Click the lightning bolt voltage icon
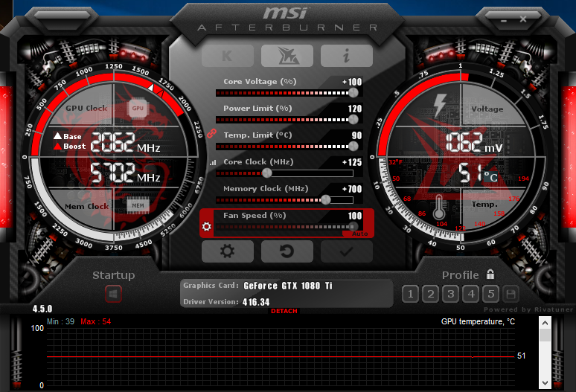 pos(440,105)
